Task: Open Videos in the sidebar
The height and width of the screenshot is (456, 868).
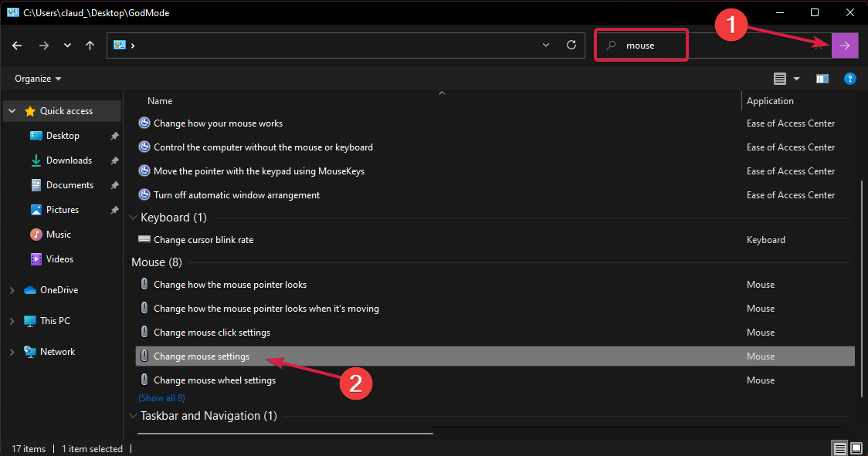Action: (59, 259)
